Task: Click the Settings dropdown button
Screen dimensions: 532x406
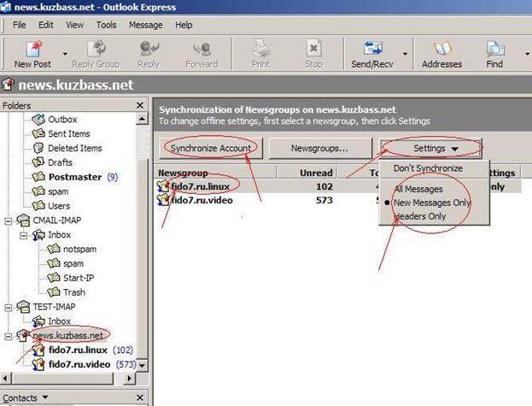Action: click(x=431, y=148)
